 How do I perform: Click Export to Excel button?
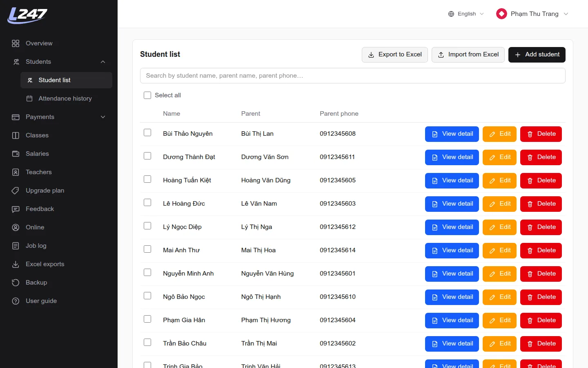pyautogui.click(x=395, y=55)
